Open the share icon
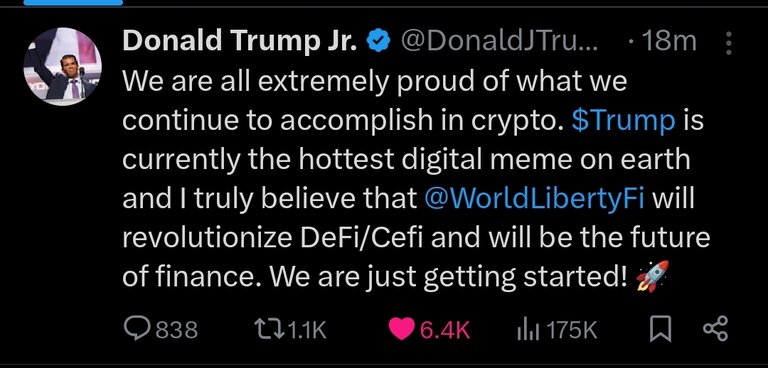The height and width of the screenshot is (368, 768). coord(716,329)
